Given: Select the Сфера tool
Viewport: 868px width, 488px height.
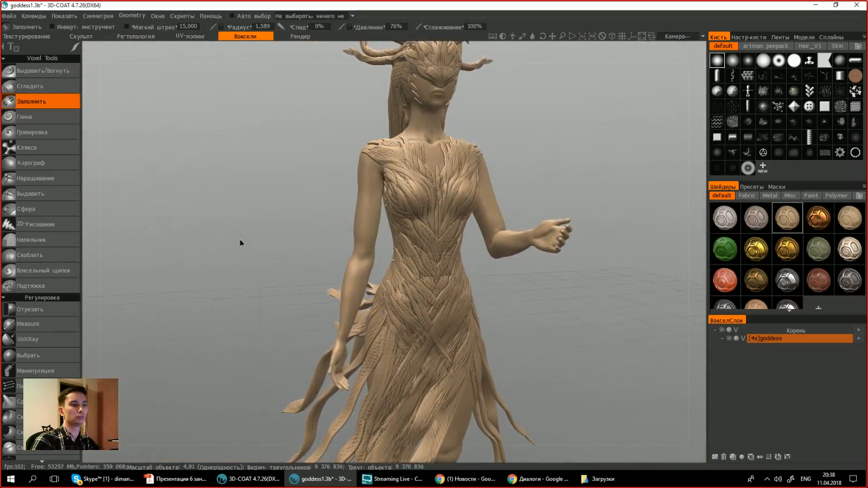Looking at the screenshot, I should [x=41, y=209].
